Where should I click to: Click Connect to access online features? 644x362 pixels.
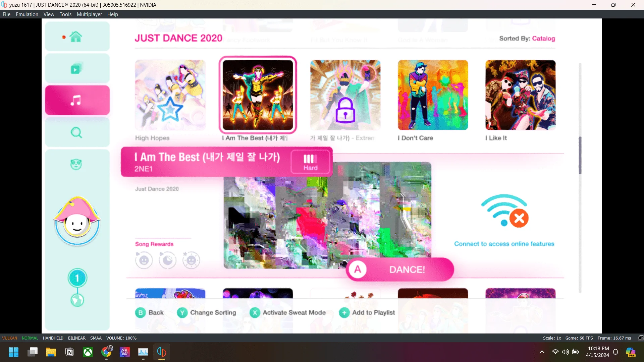pos(504,244)
